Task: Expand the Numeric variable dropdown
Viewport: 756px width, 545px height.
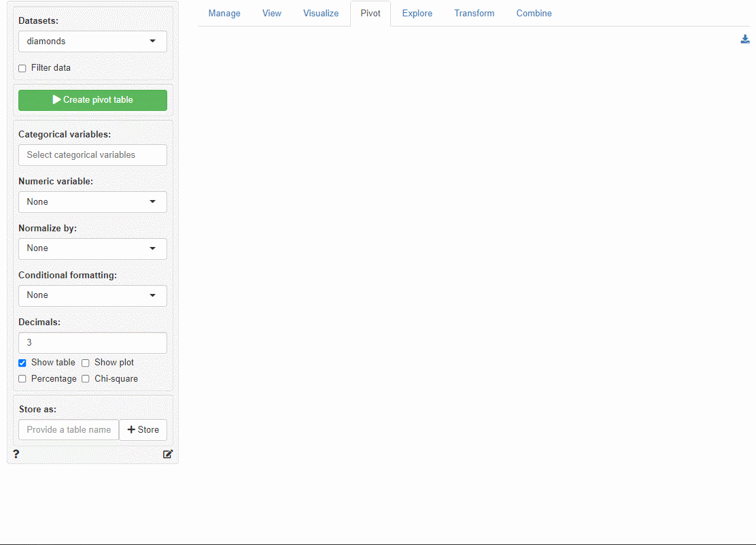Action: click(92, 202)
